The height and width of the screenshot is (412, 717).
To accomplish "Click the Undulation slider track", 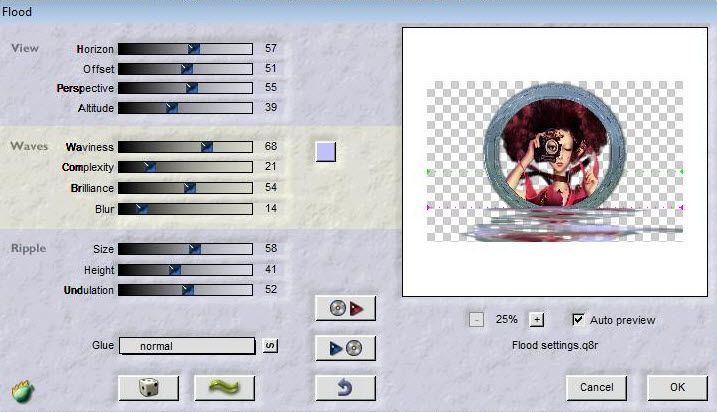I will [185, 290].
